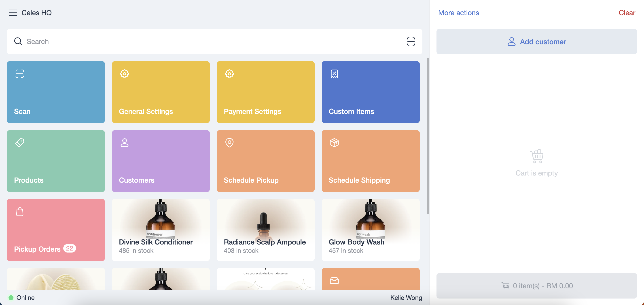Add Radiance Scalp Ampoule to the cart
Image resolution: width=644 pixels, height=305 pixels.
(265, 230)
